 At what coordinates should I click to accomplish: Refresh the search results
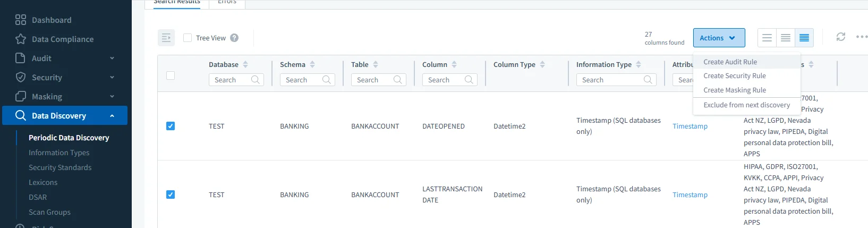coord(841,37)
